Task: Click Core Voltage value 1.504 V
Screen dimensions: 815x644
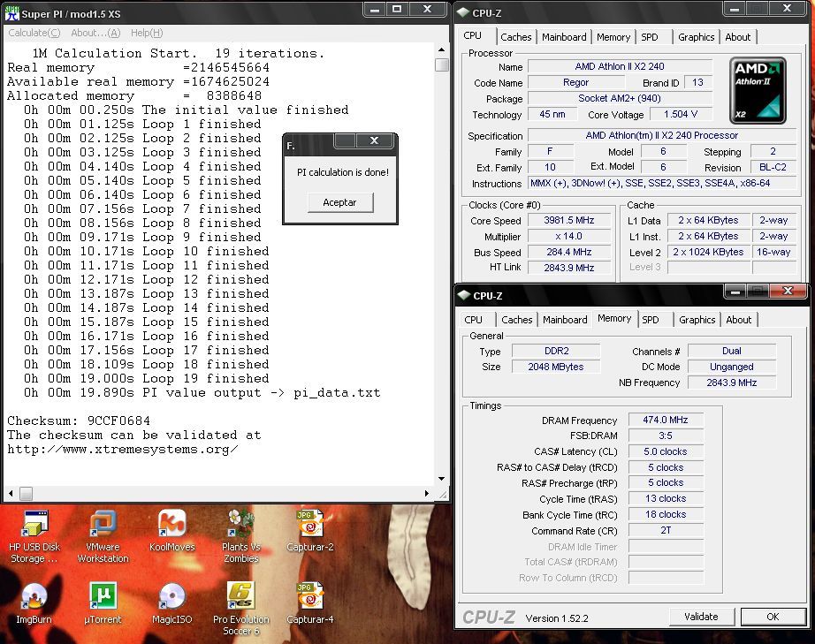Action: (681, 114)
